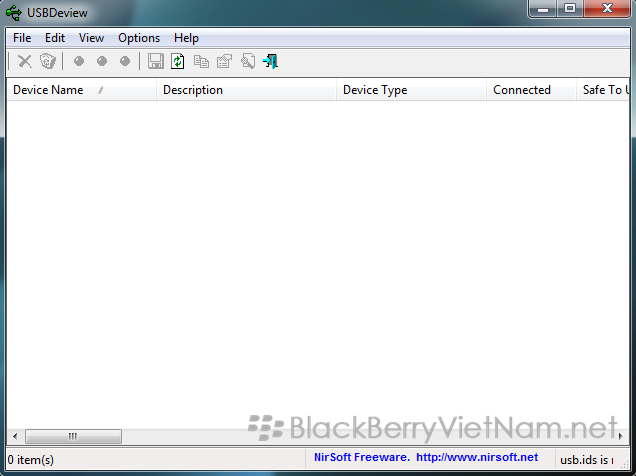Click the Exit door icon in toolbar

270,62
